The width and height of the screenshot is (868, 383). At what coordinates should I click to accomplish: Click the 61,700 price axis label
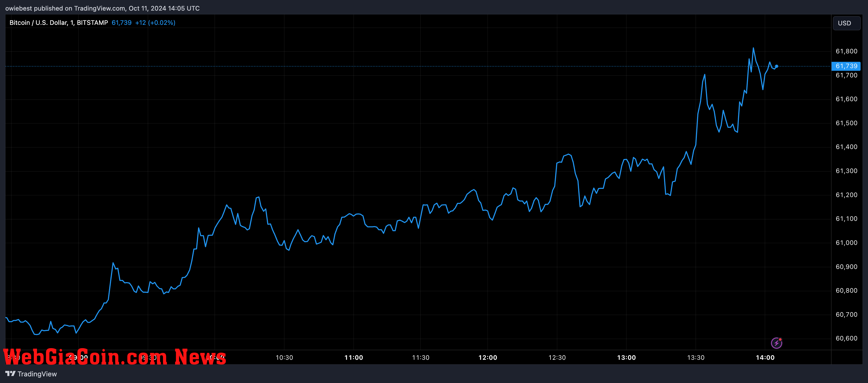pos(846,75)
